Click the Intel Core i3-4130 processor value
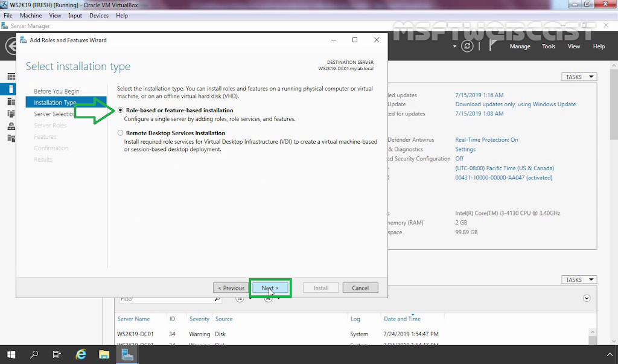Screen dimensions: 618x364 [508, 213]
